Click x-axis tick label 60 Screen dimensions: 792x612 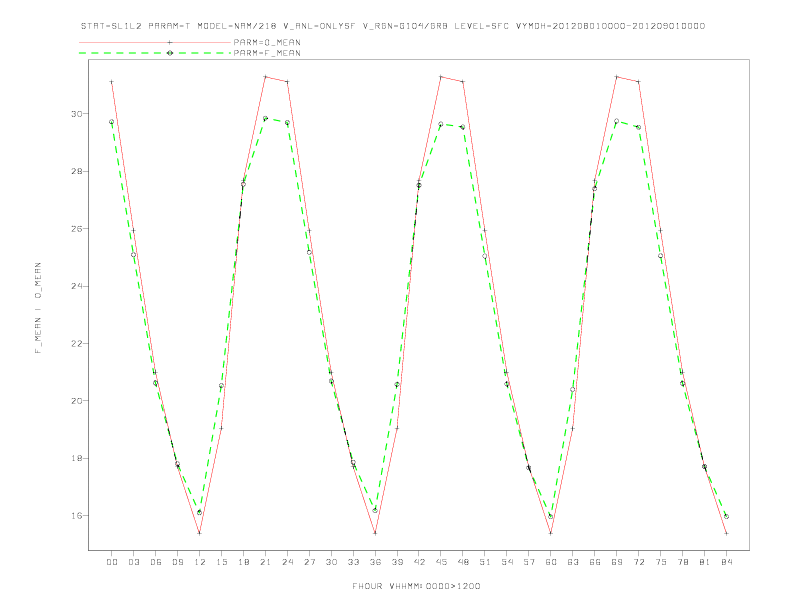point(551,562)
